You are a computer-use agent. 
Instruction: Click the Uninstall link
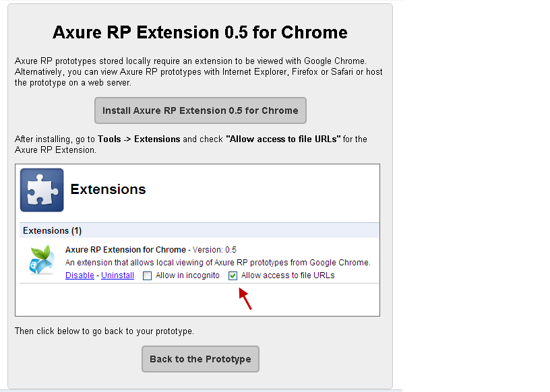[x=117, y=275]
